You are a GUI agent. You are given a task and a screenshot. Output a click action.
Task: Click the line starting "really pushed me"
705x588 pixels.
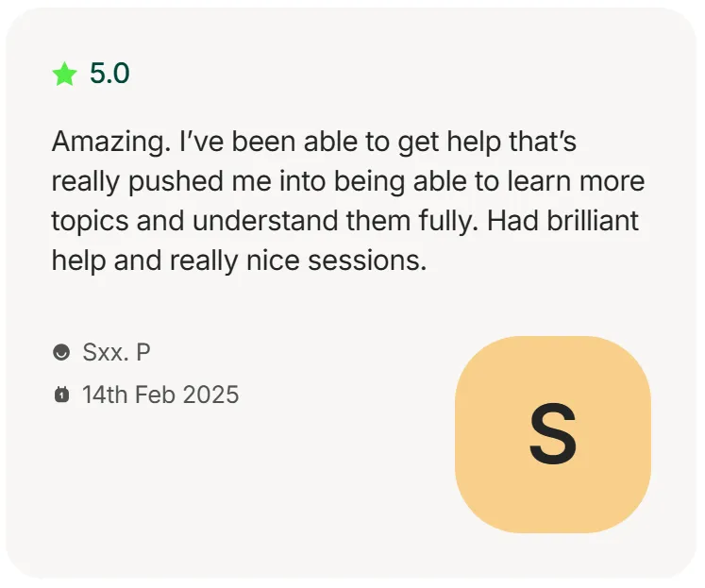point(348,182)
